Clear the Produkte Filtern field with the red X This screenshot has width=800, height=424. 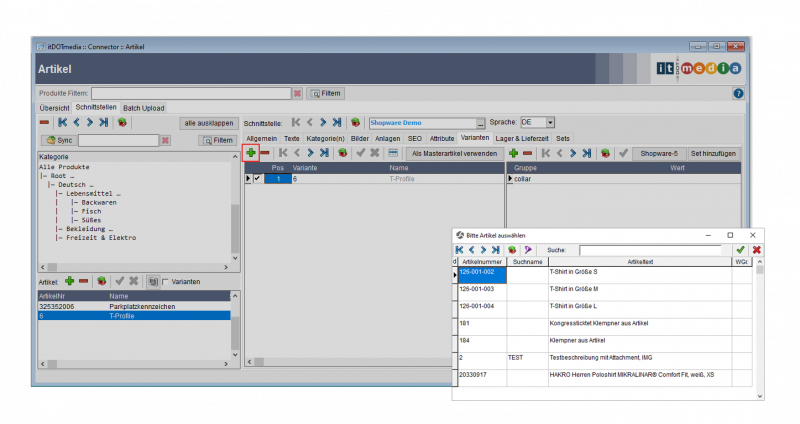click(297, 93)
